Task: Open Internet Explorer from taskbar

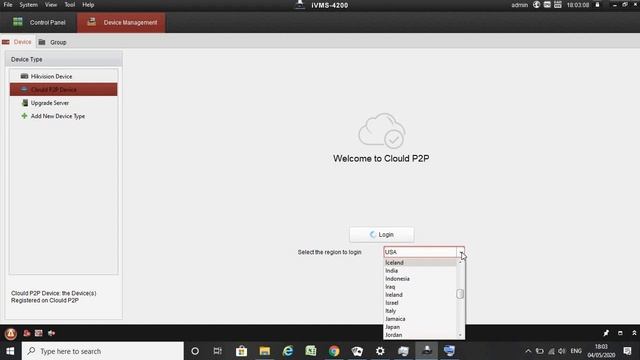Action: (x=288, y=351)
